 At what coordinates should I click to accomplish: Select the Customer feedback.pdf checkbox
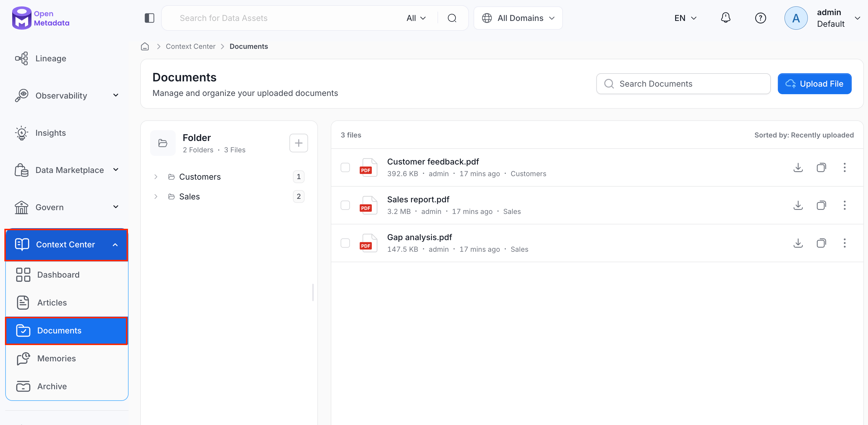[345, 167]
